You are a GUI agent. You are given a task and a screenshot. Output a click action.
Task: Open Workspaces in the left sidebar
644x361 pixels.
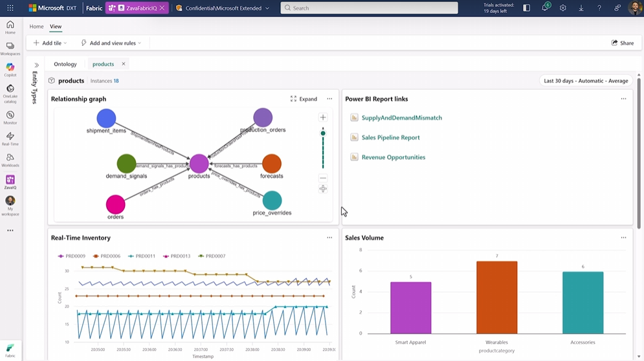click(x=10, y=49)
